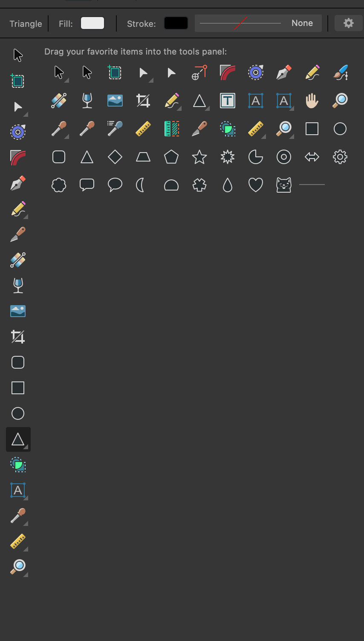364x641 pixels.
Task: Select the horizontal line separator item
Action: [x=312, y=185]
